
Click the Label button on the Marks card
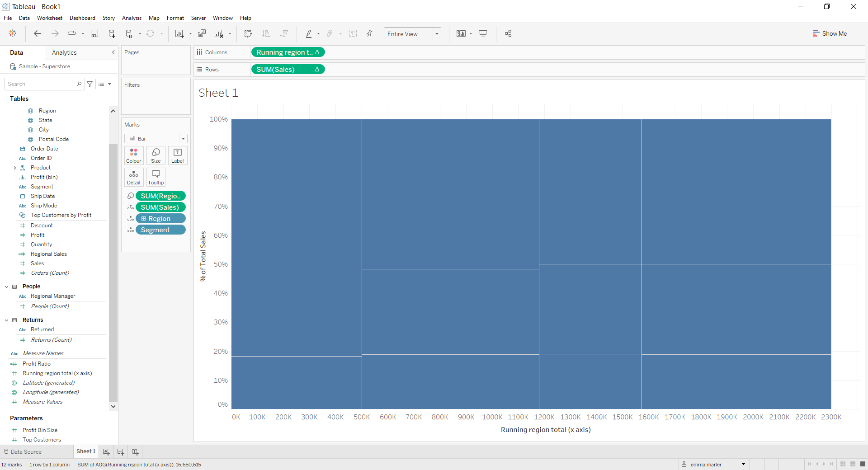tap(177, 155)
